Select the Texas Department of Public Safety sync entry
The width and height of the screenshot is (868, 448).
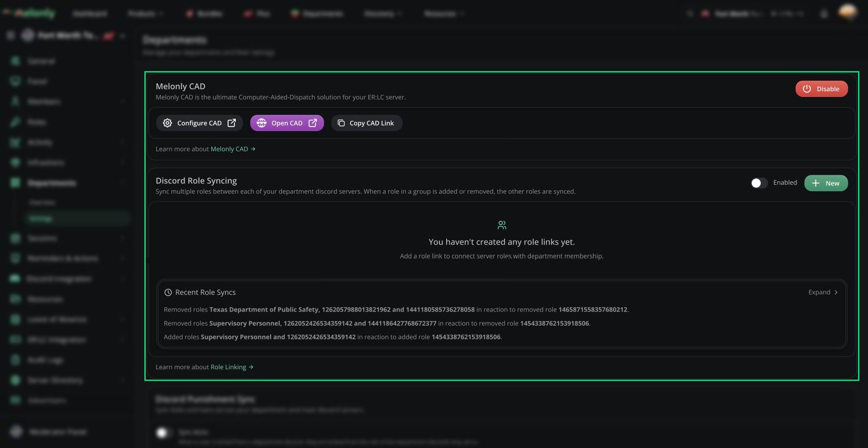[396, 310]
